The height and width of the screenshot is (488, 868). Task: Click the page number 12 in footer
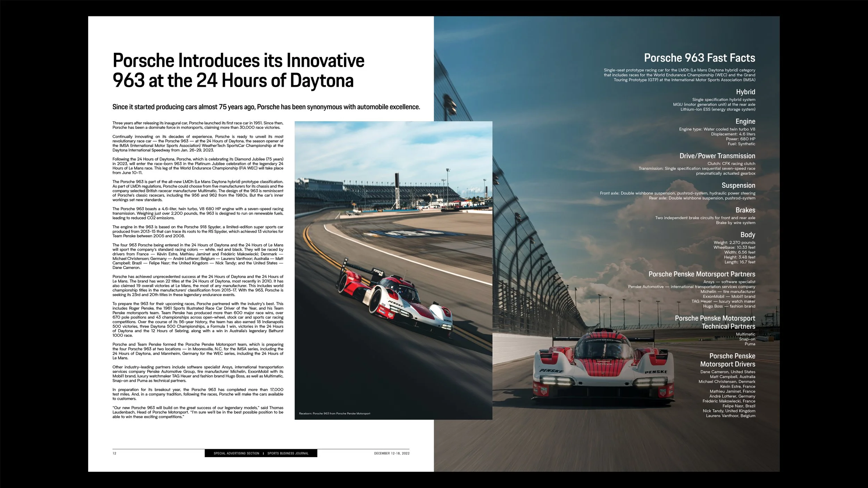point(115,453)
